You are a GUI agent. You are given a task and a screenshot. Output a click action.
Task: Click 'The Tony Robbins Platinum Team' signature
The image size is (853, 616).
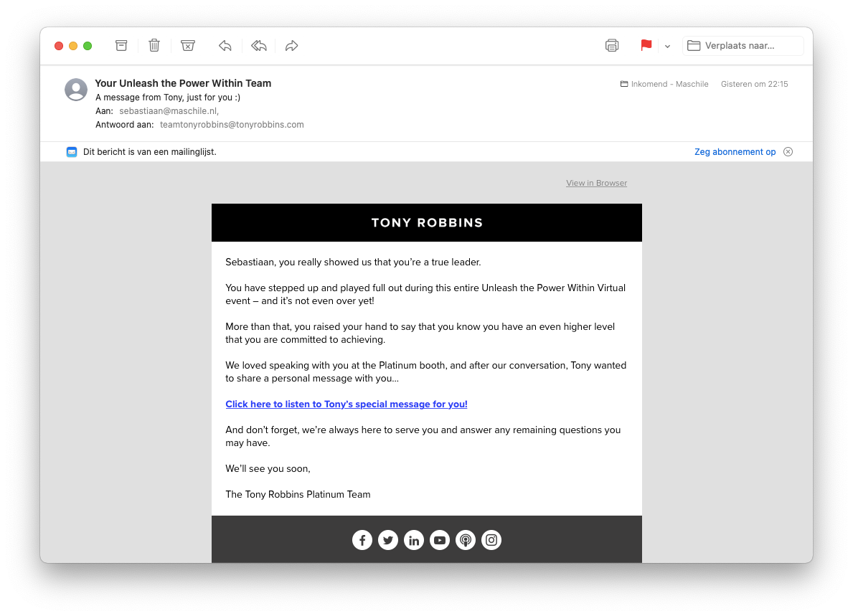[x=298, y=494]
